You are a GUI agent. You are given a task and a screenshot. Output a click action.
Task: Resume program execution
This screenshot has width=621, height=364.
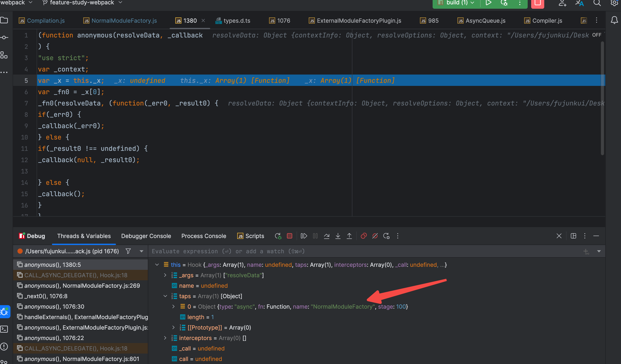coord(304,236)
